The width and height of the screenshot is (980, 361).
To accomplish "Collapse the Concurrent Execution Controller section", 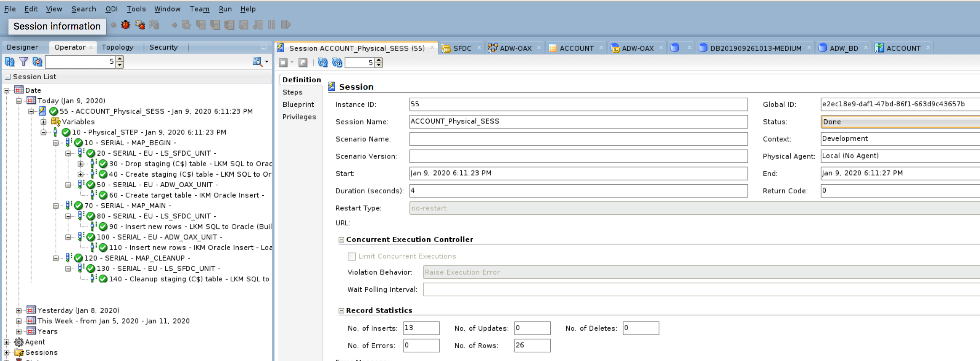I will pyautogui.click(x=341, y=240).
